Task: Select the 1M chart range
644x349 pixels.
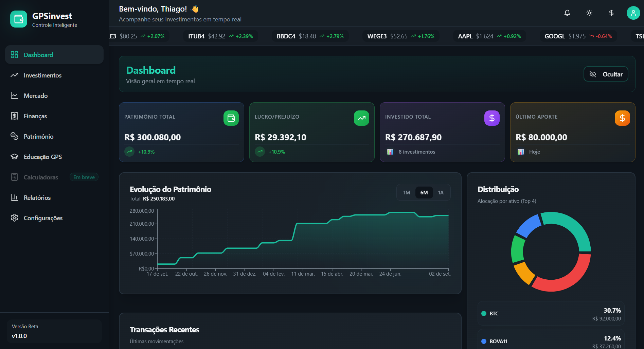Action: click(x=407, y=193)
